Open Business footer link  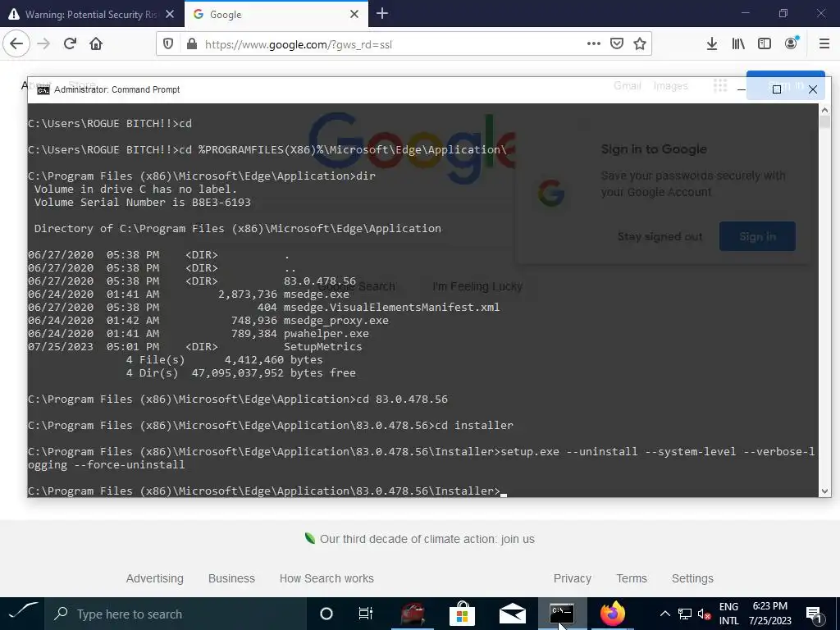coord(231,578)
